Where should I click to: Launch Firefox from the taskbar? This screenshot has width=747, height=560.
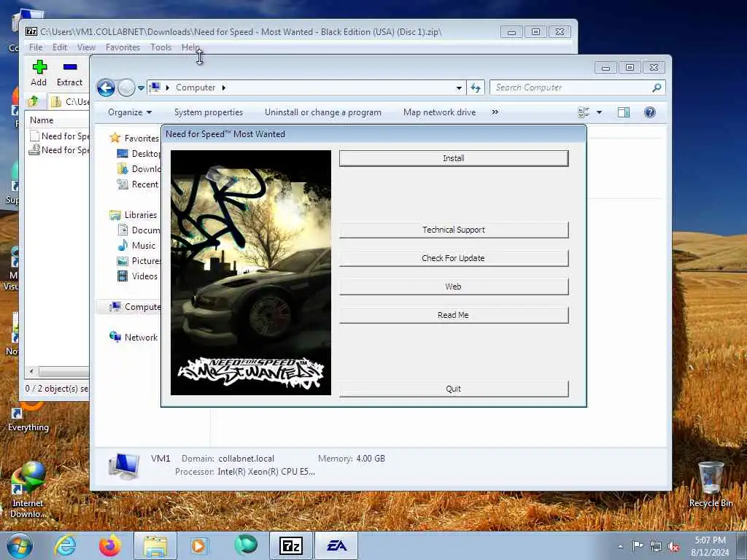(x=109, y=545)
